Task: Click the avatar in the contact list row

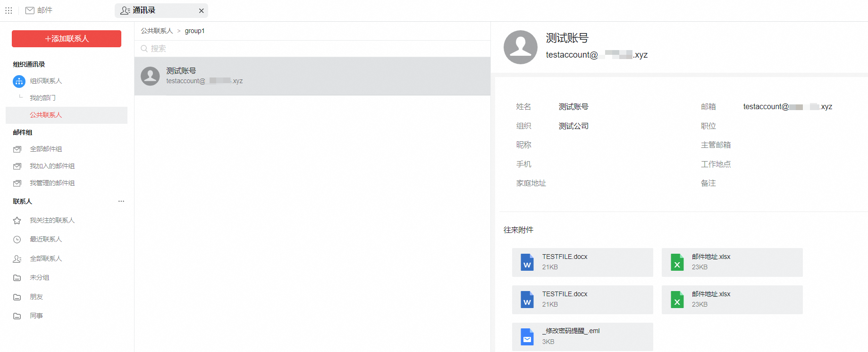Action: point(150,76)
